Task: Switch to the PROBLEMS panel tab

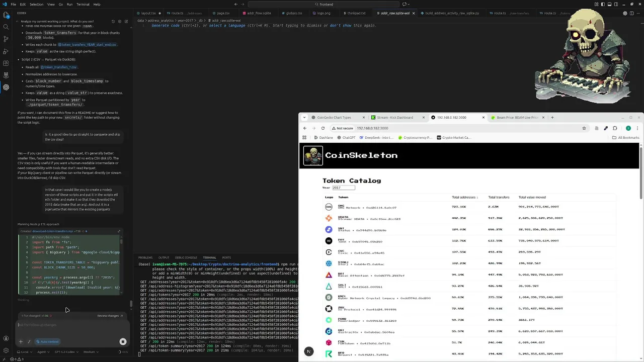Action: click(145, 257)
